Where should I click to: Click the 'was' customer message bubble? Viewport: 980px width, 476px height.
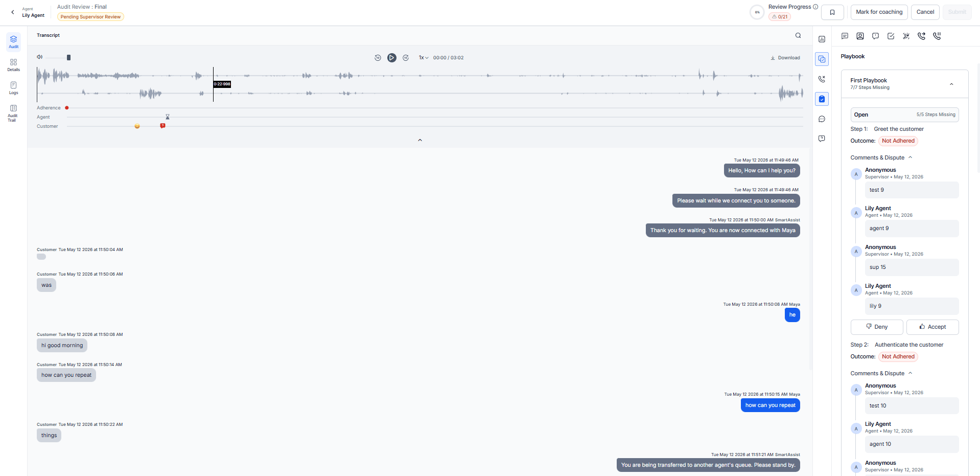pyautogui.click(x=46, y=285)
